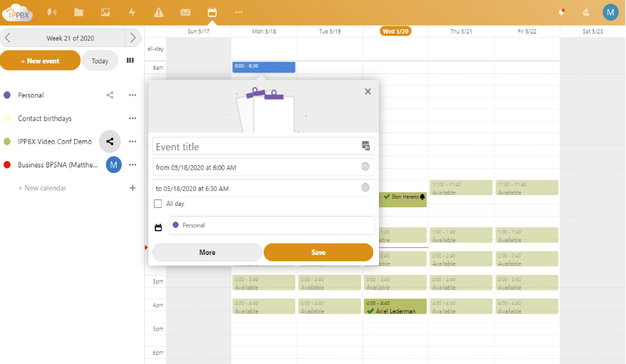The height and width of the screenshot is (364, 626).
Task: Open the Files app folder icon
Action: pos(78,12)
